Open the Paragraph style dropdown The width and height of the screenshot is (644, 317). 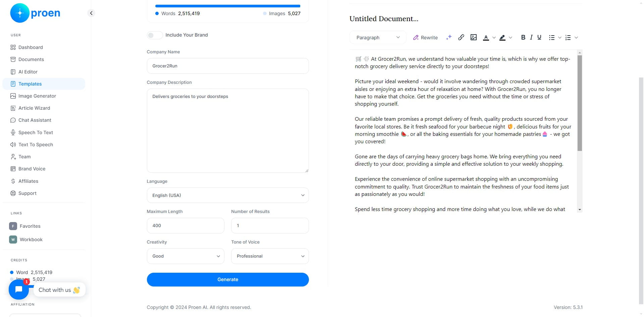(378, 38)
